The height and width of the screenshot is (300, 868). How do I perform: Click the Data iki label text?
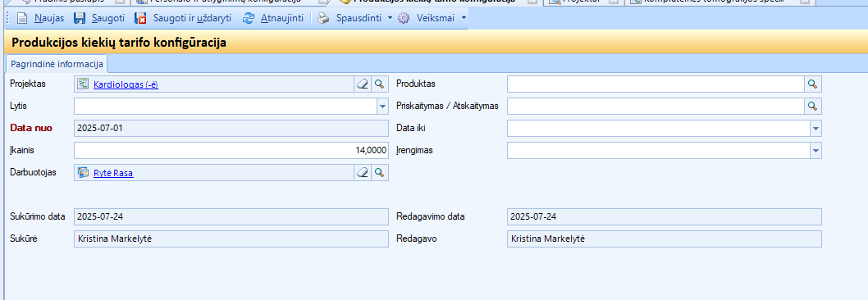point(411,129)
